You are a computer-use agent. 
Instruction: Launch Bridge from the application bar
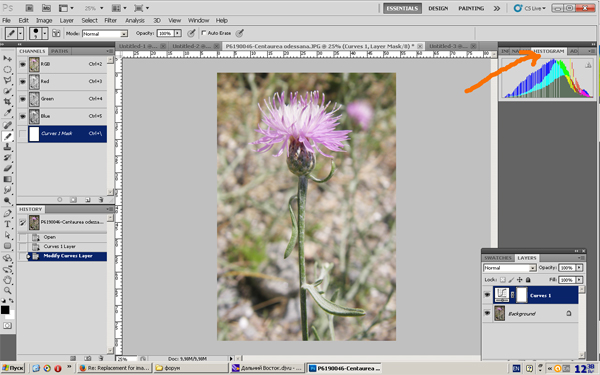[x=29, y=8]
